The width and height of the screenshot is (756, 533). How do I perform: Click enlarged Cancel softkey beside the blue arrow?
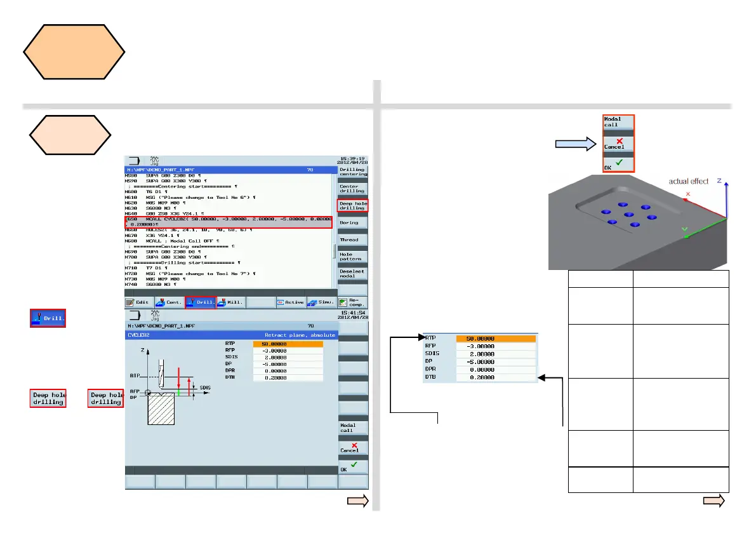pos(618,144)
